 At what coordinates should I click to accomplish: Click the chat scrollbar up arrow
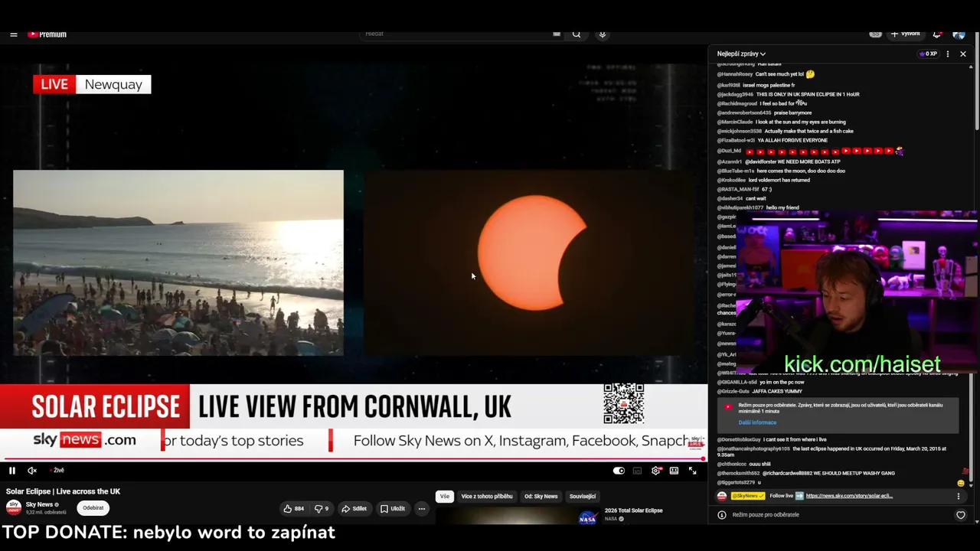pos(972,67)
